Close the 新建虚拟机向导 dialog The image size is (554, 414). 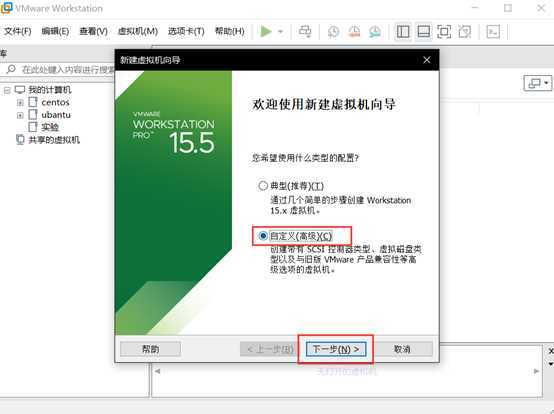coord(427,60)
